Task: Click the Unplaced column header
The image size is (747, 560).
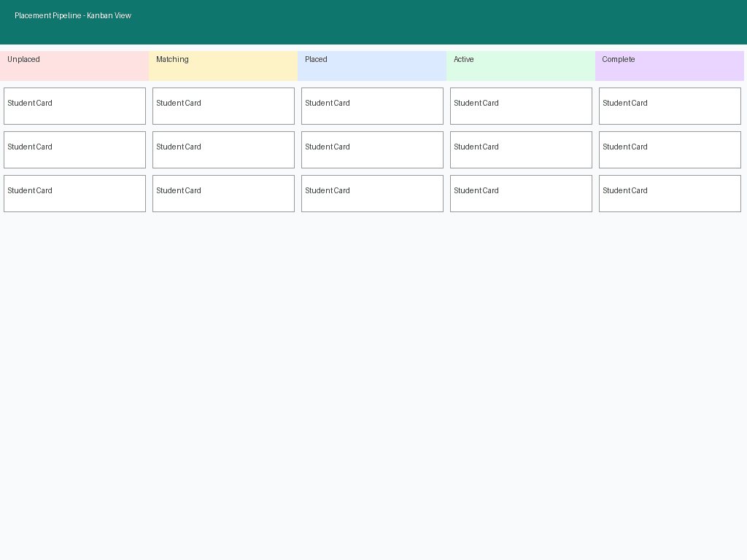Action: 74,66
